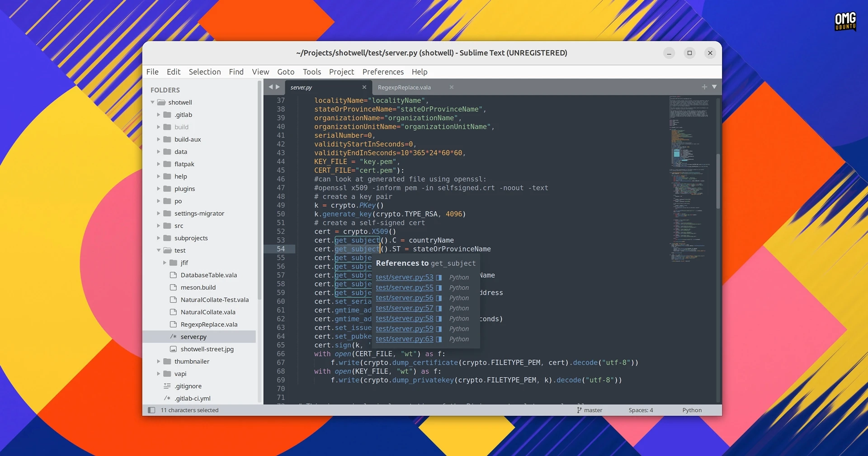
Task: Click the code minimap overview
Action: [690, 179]
